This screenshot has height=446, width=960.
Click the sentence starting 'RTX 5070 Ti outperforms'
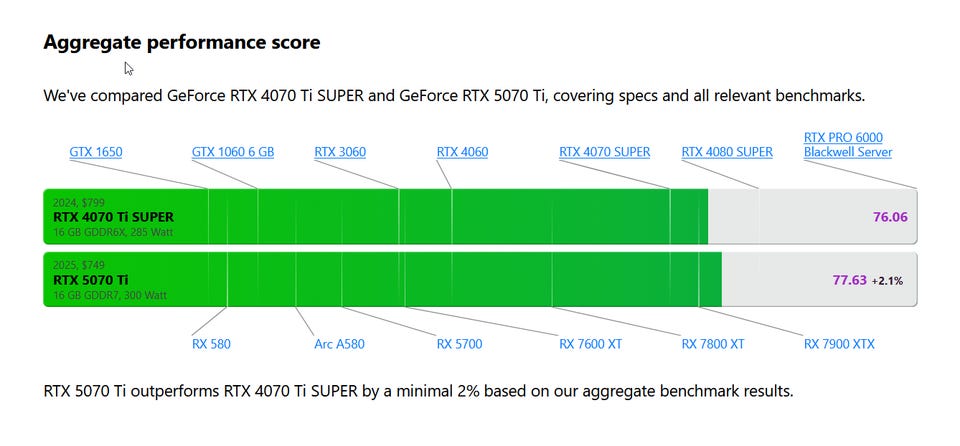[418, 391]
